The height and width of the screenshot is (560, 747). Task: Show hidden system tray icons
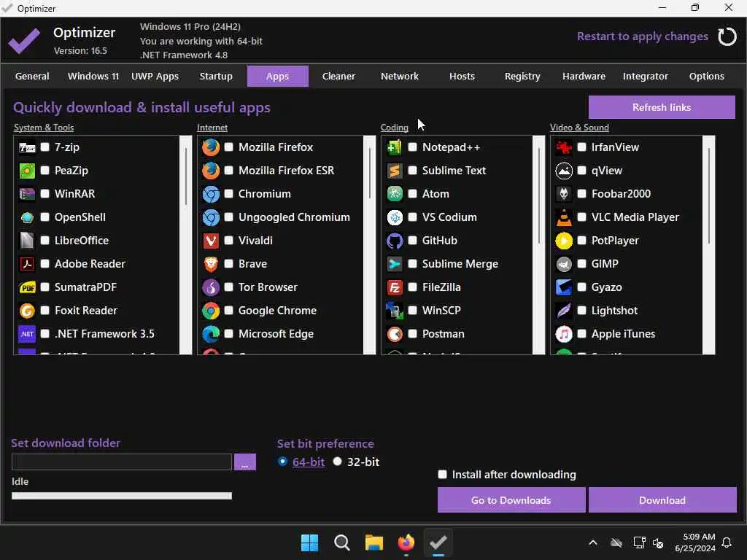point(593,542)
